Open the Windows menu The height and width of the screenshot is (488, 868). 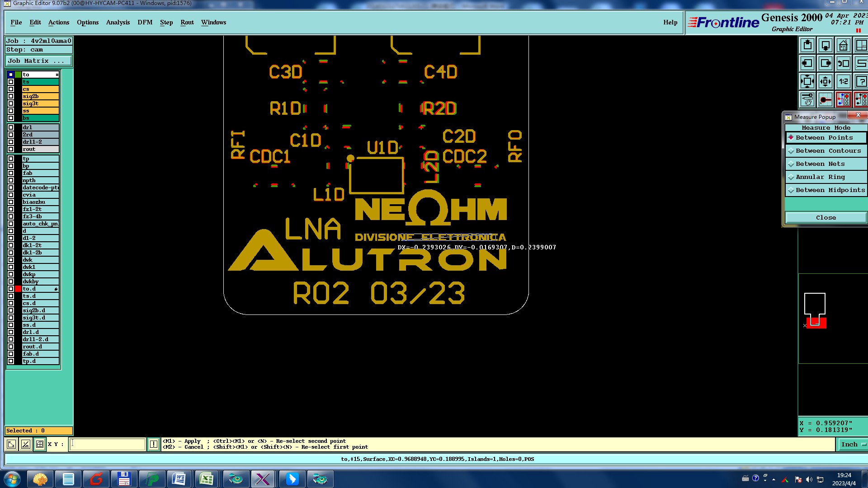pyautogui.click(x=213, y=22)
